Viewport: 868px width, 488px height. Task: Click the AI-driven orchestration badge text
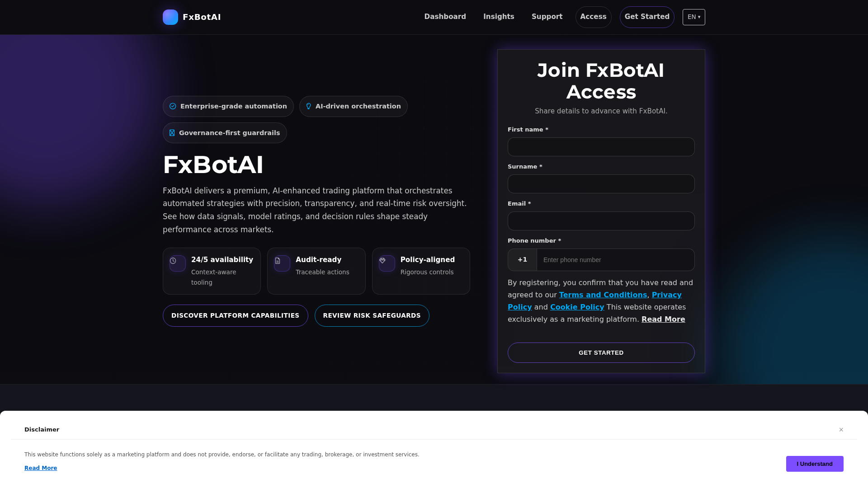(x=358, y=106)
